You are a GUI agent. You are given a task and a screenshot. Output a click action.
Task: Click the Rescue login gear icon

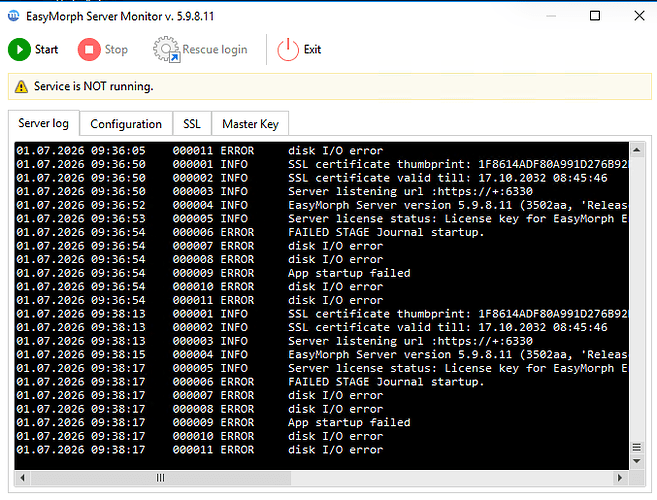coord(166,49)
